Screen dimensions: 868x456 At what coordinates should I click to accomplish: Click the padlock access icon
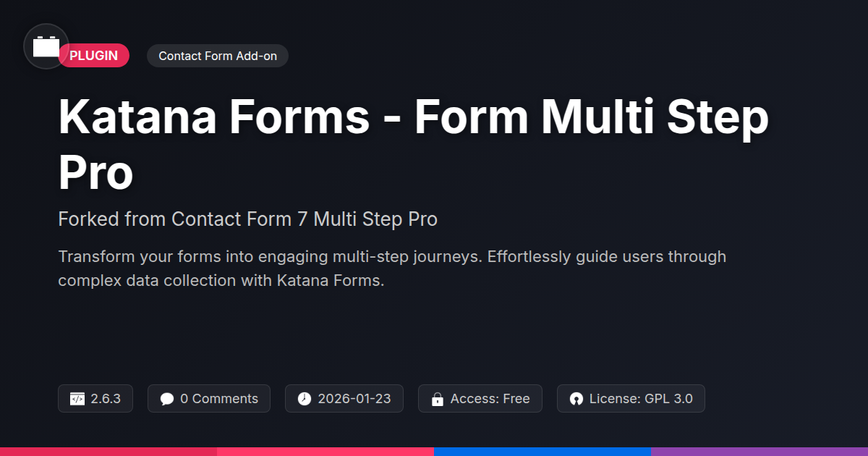tap(437, 399)
